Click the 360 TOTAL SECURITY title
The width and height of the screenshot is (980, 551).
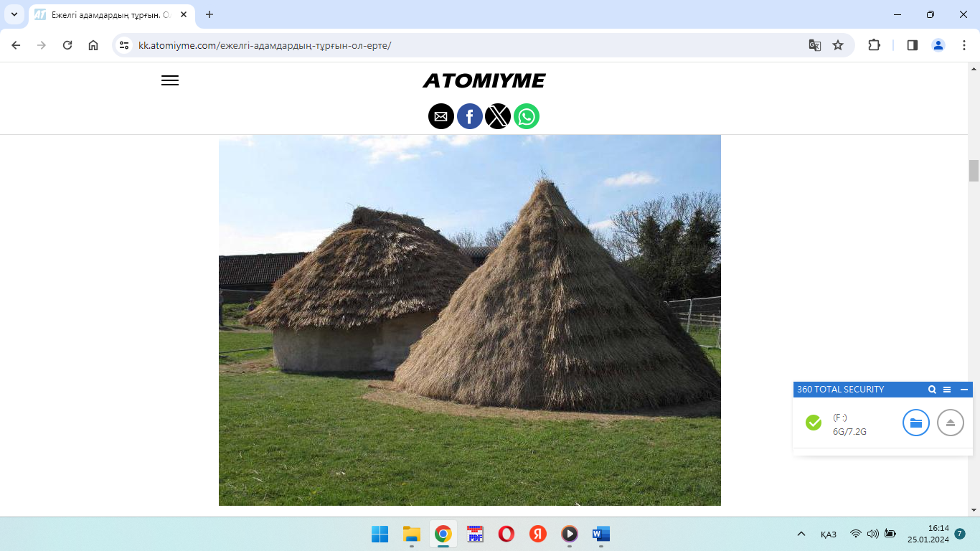coord(840,390)
